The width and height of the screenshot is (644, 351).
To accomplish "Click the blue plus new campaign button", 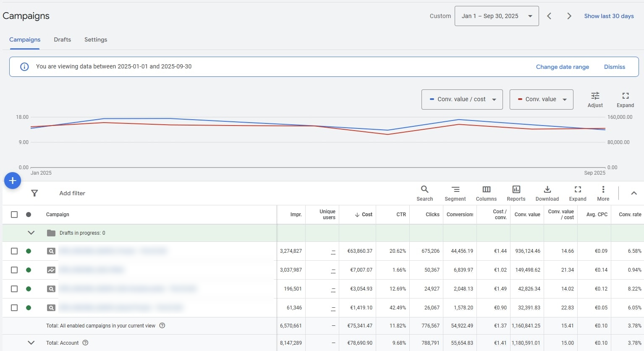I will [x=13, y=181].
